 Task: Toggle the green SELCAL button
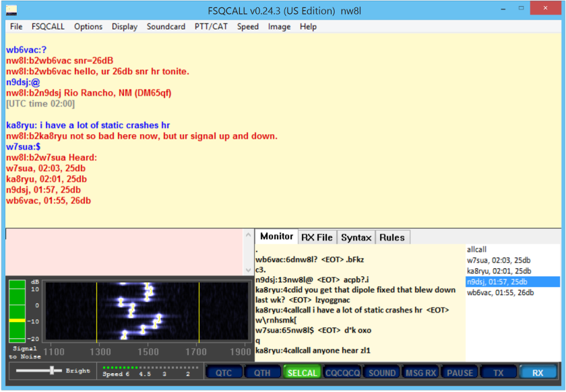click(302, 373)
